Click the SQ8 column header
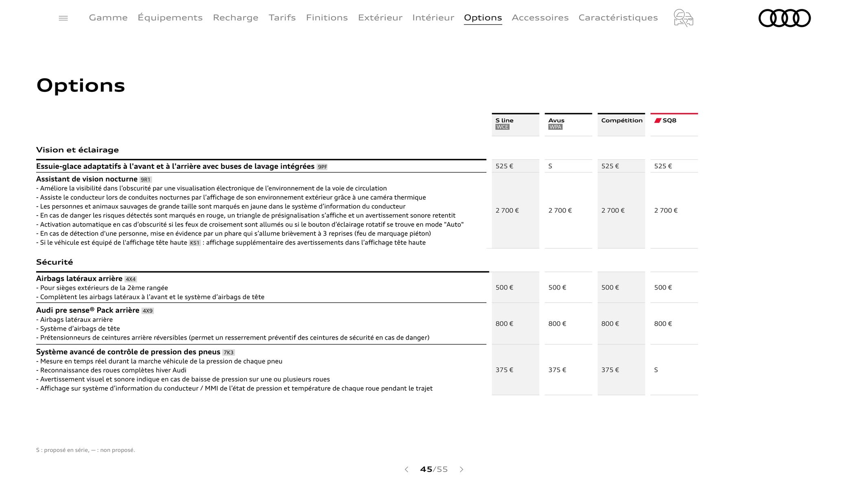The width and height of the screenshot is (868, 488). pos(674,124)
